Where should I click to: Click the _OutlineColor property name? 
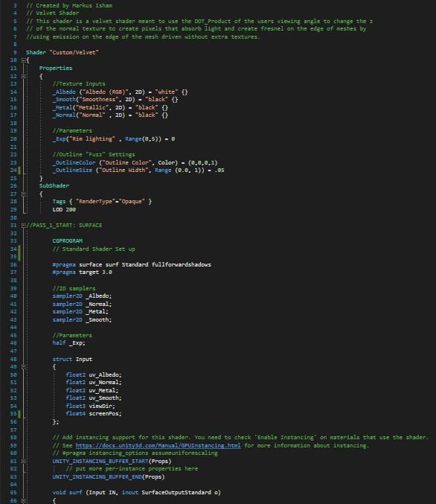click(x=74, y=162)
